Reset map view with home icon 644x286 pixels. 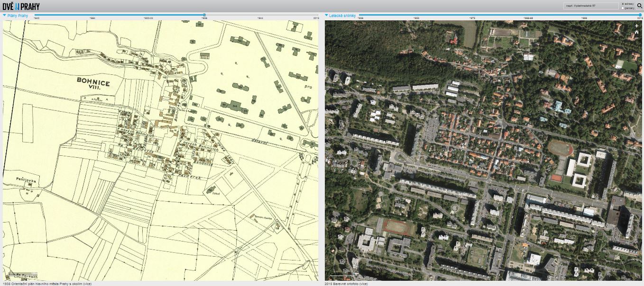point(636,32)
